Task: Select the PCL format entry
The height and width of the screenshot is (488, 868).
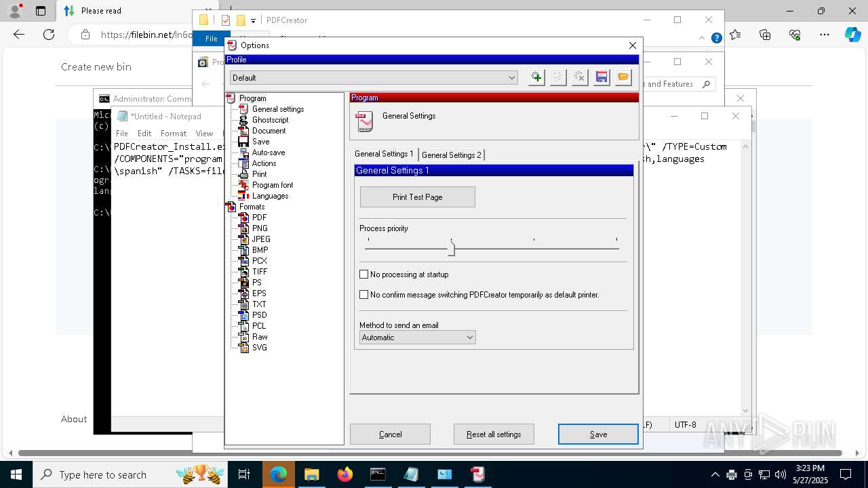Action: [259, 326]
